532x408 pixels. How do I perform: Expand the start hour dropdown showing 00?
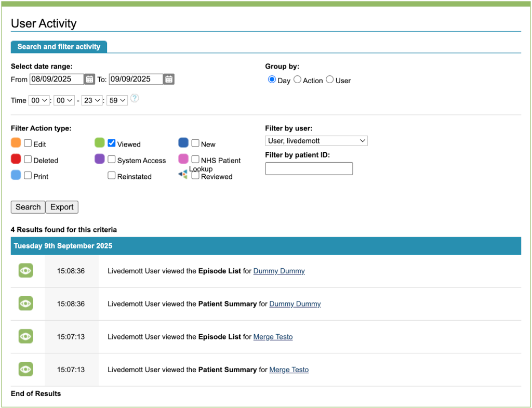coord(39,100)
